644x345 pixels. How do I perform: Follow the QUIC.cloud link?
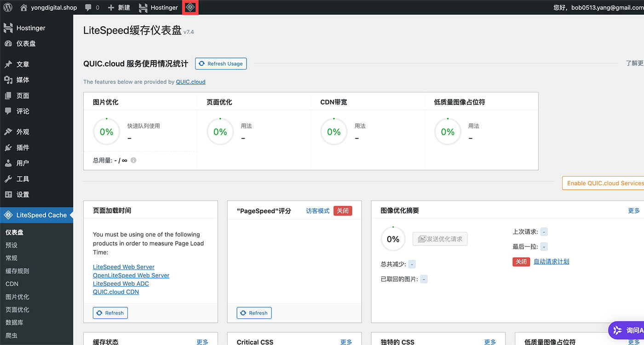coord(190,82)
